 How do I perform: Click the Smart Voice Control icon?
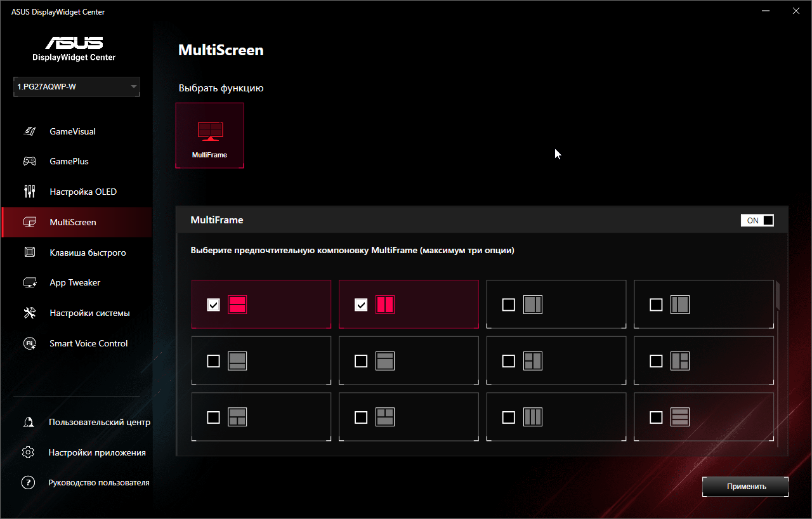29,343
